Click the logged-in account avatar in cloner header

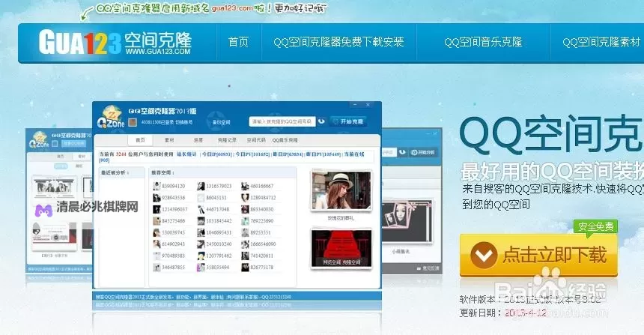click(x=133, y=122)
